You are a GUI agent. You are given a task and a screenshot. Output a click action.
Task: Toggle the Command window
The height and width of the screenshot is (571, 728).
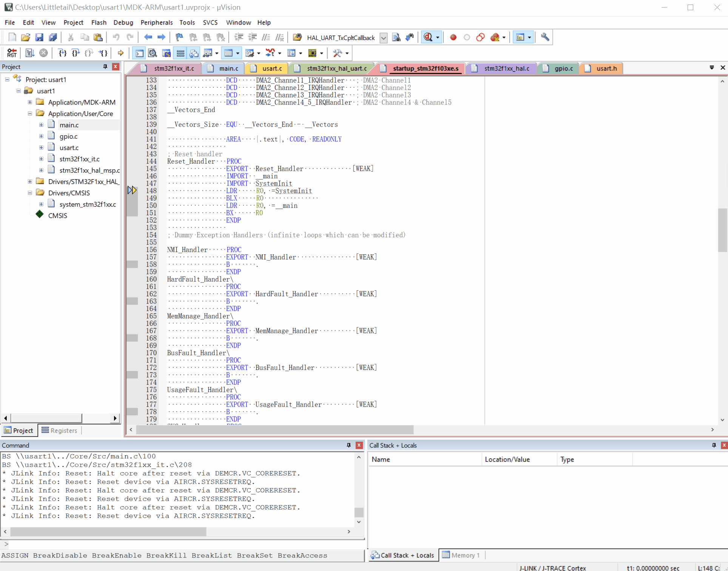point(139,53)
